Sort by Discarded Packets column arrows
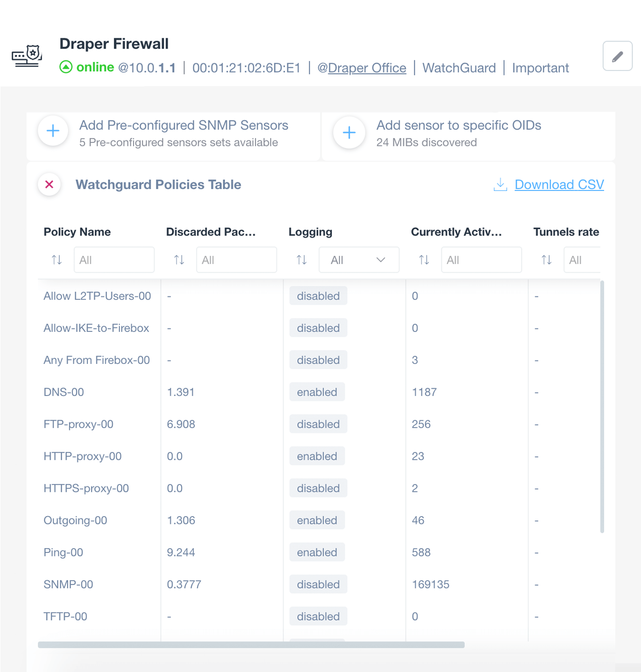This screenshot has height=672, width=641. click(179, 260)
